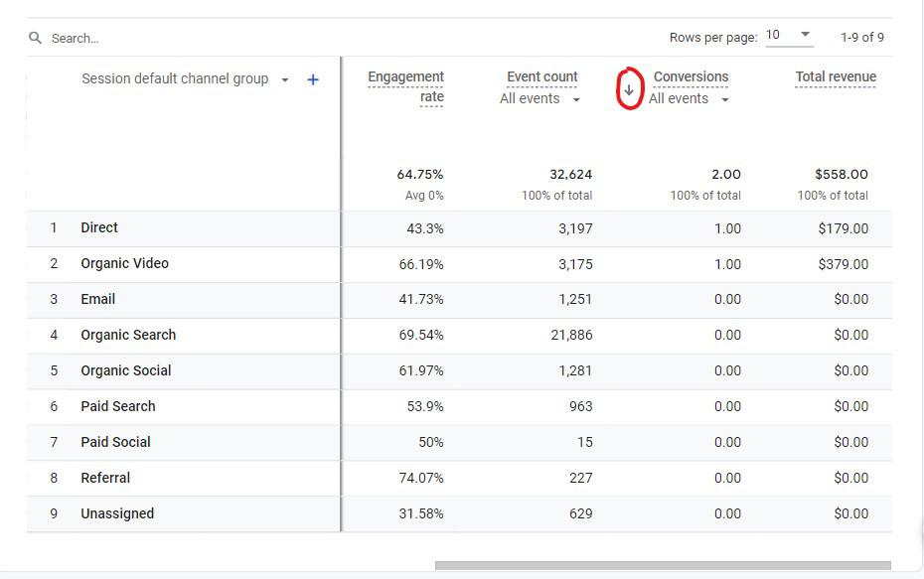924x579 pixels.
Task: Expand Event count All events dropdown
Action: pyautogui.click(x=540, y=99)
